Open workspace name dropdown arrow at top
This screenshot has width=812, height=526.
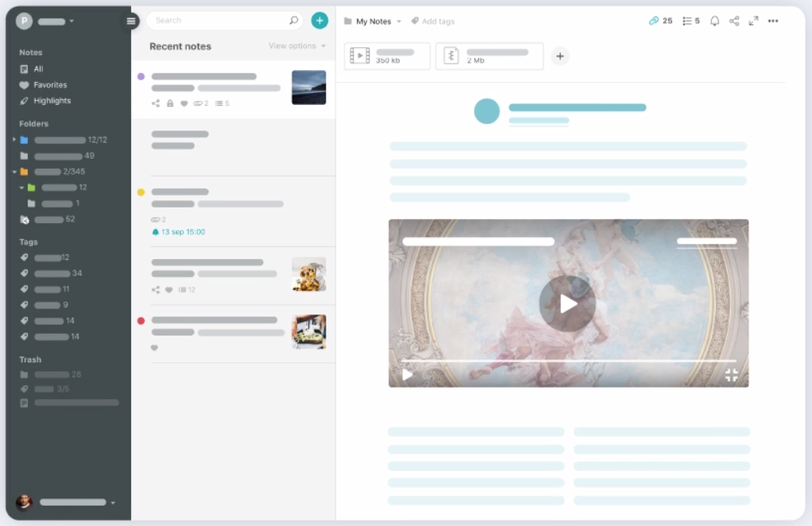pos(72,21)
